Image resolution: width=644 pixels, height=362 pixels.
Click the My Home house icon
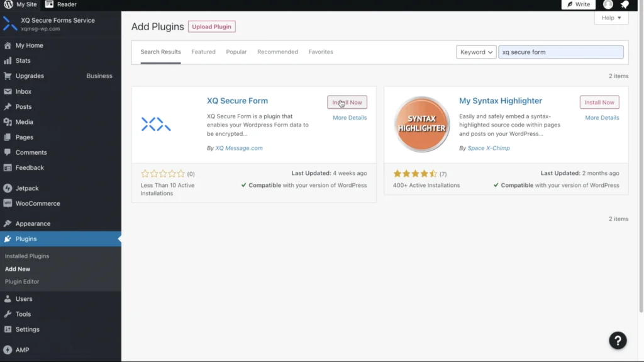click(8, 45)
